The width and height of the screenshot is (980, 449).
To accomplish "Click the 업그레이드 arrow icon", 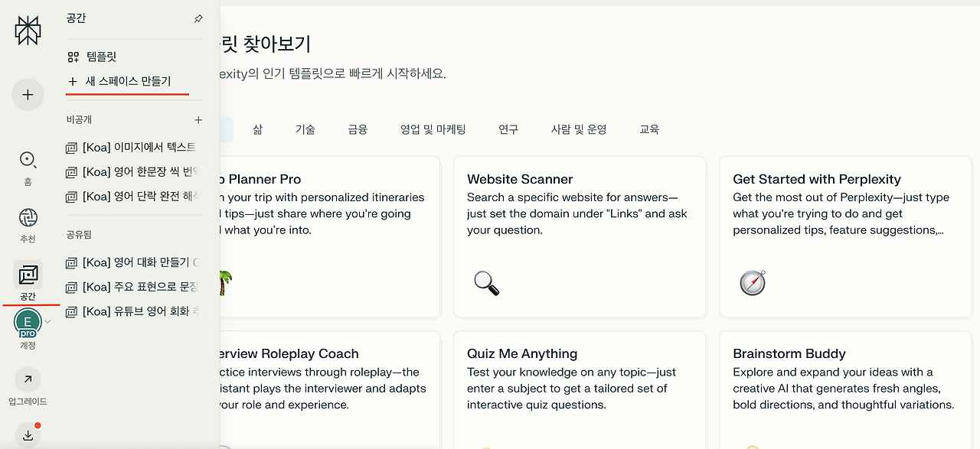I will [28, 379].
